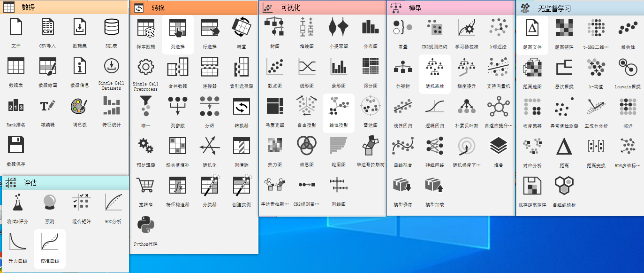The image size is (644, 273).
Task: Click the 数据保存 floppy disk icon
Action: point(16,145)
